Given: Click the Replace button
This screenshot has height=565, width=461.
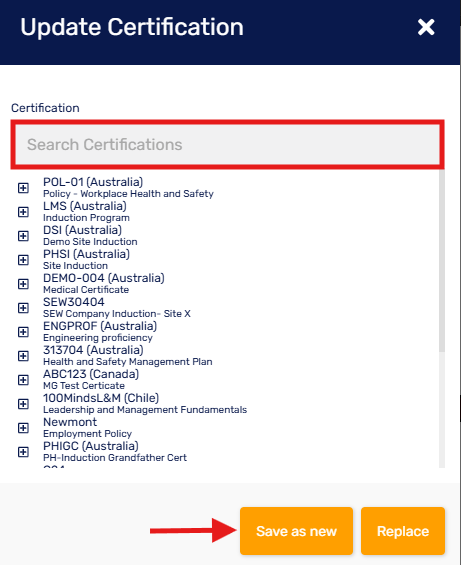Looking at the screenshot, I should click(403, 531).
